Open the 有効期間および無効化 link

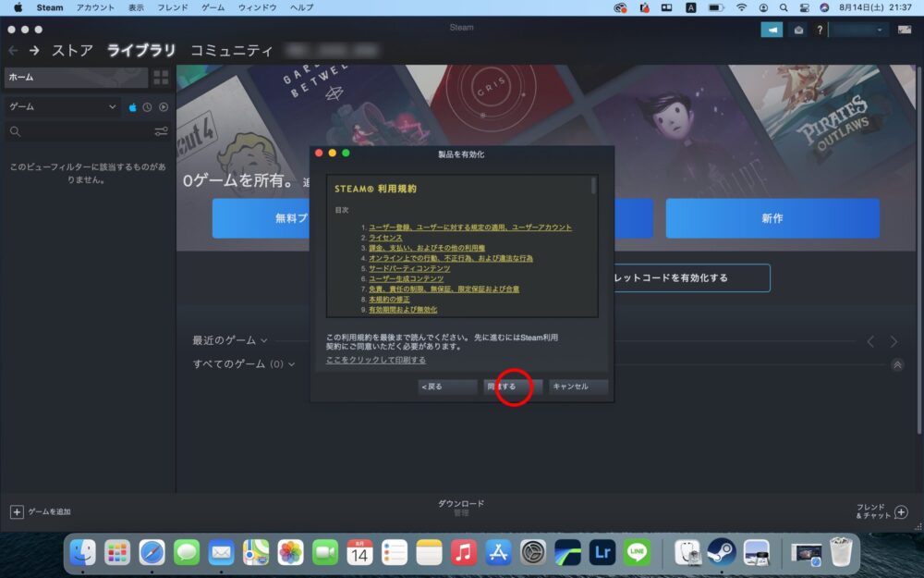coord(403,309)
